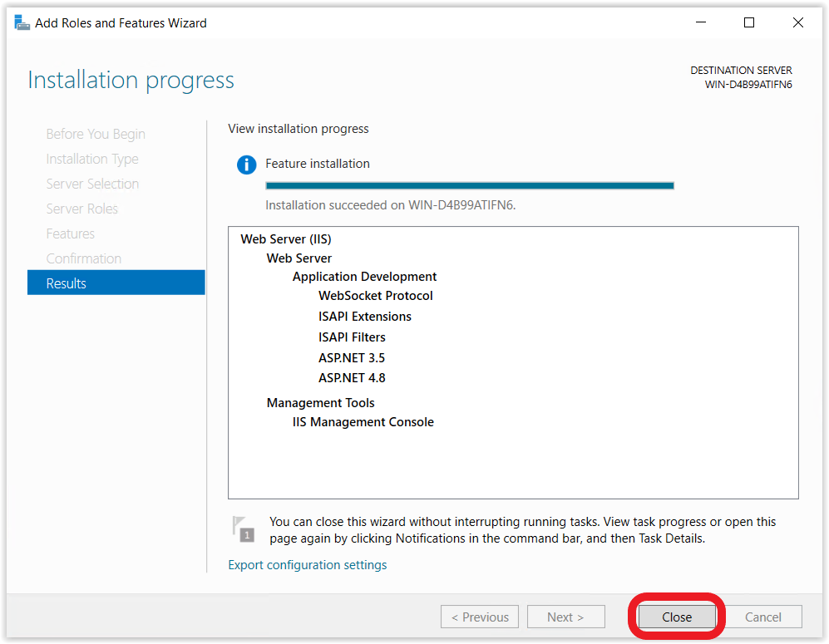Screen dimensions: 829x644
Task: Select Before You Begin step
Action: (x=95, y=134)
